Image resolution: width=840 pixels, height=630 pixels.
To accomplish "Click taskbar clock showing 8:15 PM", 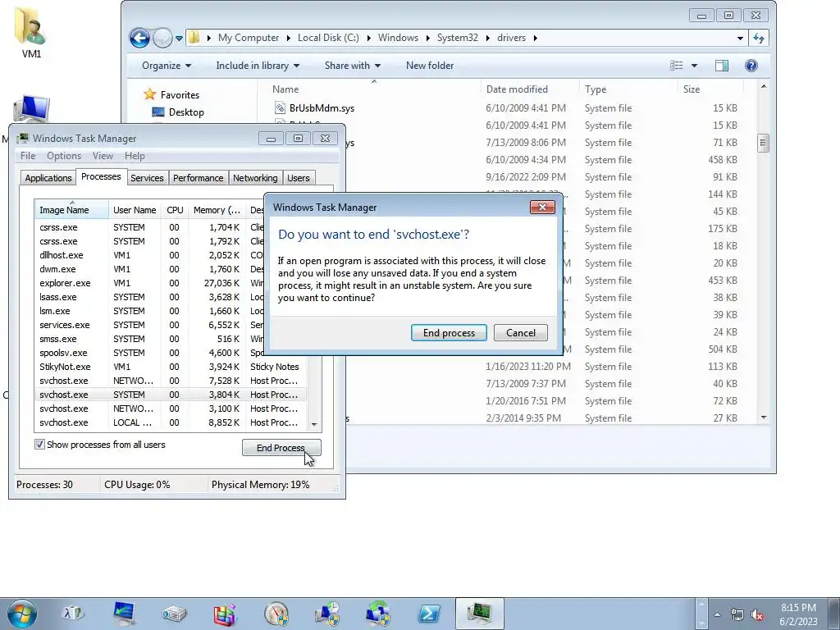I will click(798, 614).
